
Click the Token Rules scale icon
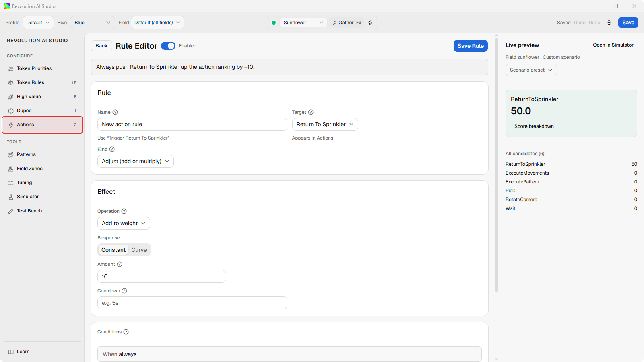[x=11, y=83]
